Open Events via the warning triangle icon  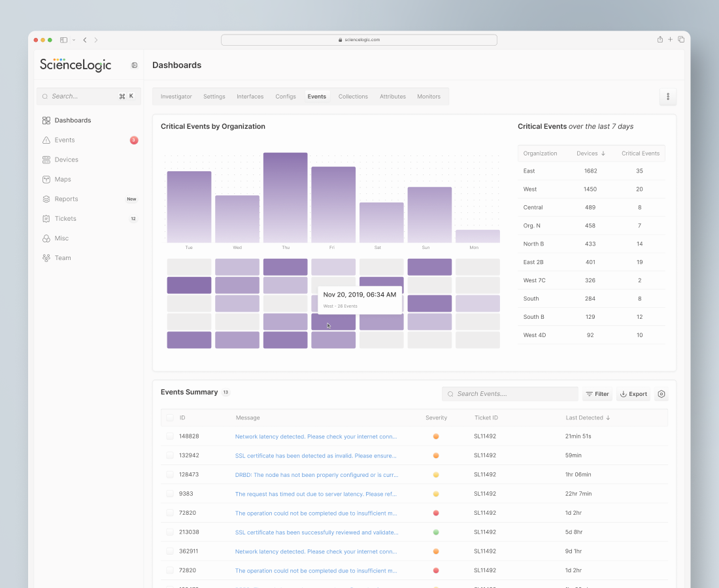pos(46,140)
